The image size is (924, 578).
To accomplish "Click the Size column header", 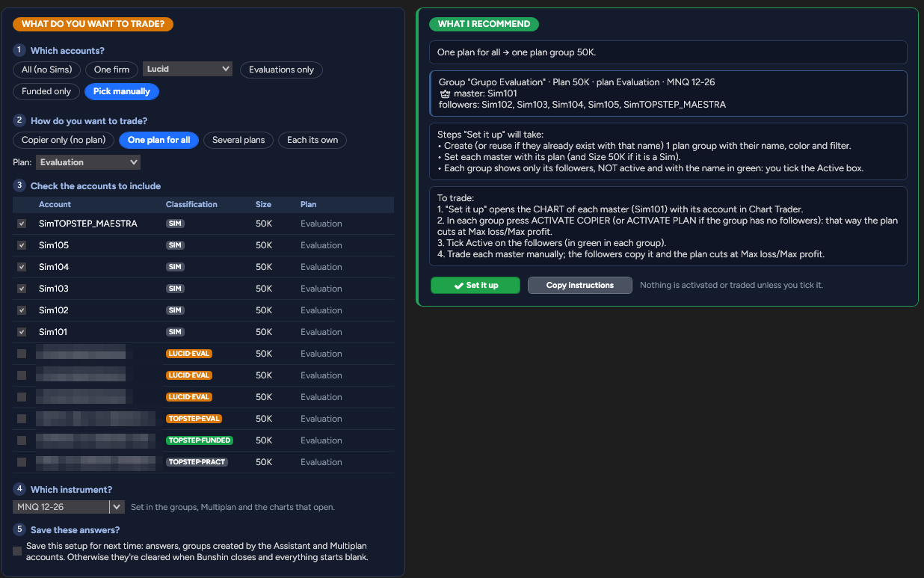I will point(263,204).
